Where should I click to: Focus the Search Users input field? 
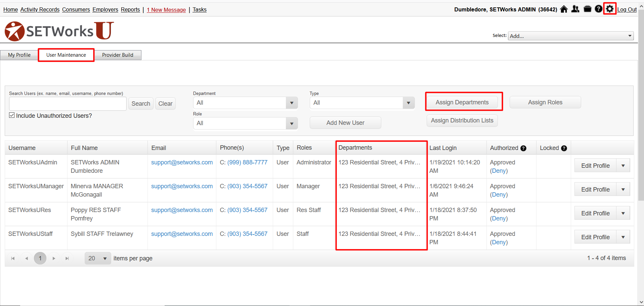[x=68, y=104]
